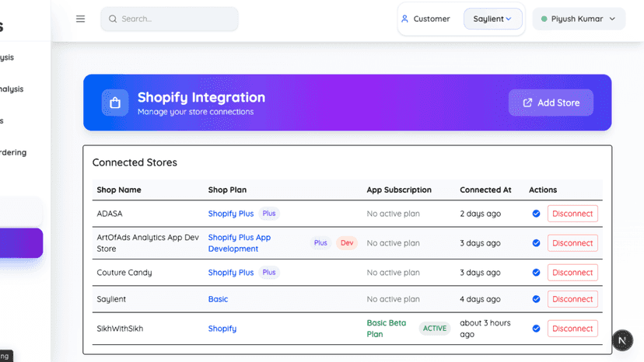644x362 pixels.
Task: Click the Connected At column header
Action: point(485,190)
